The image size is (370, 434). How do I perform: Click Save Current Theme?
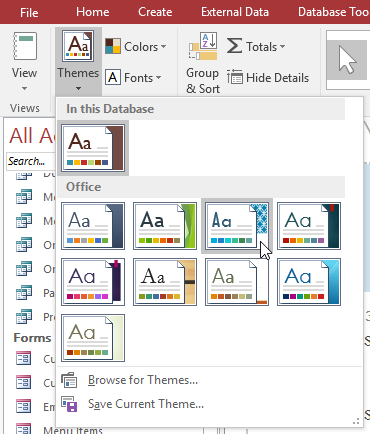(146, 404)
